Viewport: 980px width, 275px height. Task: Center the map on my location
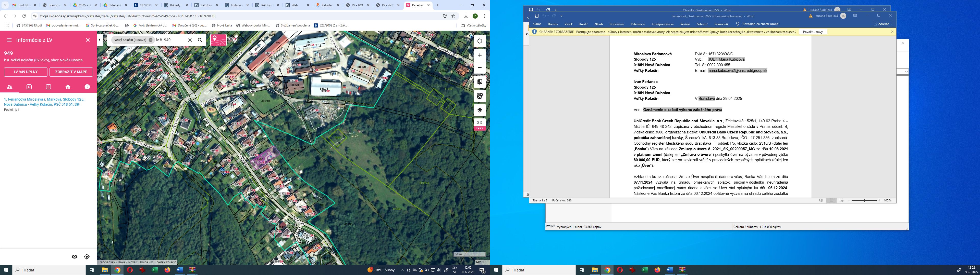tap(479, 41)
